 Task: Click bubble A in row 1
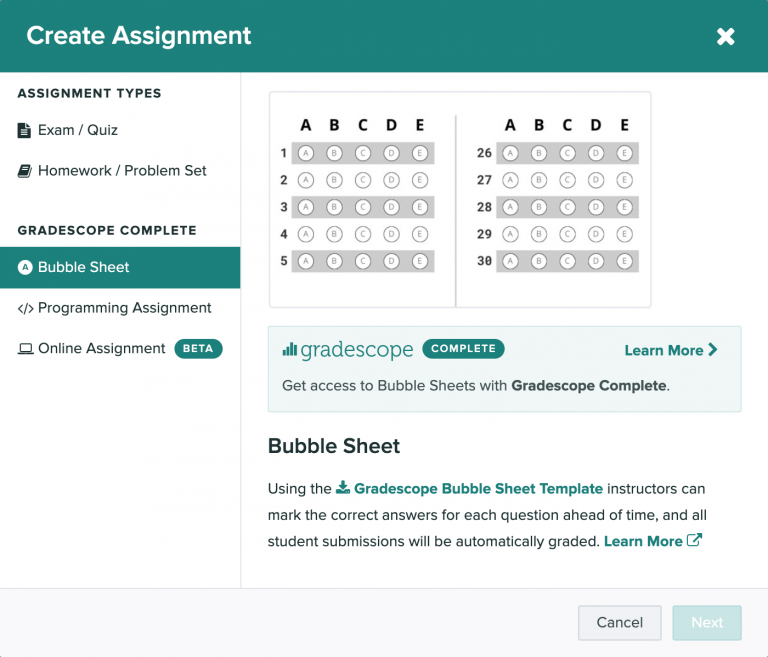click(306, 153)
